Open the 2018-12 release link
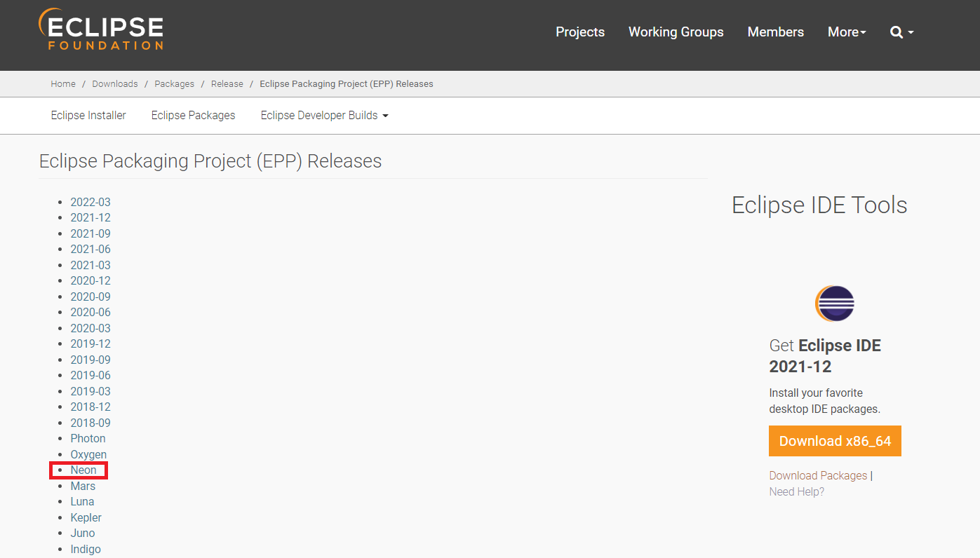Viewport: 980px width, 558px height. [x=90, y=407]
